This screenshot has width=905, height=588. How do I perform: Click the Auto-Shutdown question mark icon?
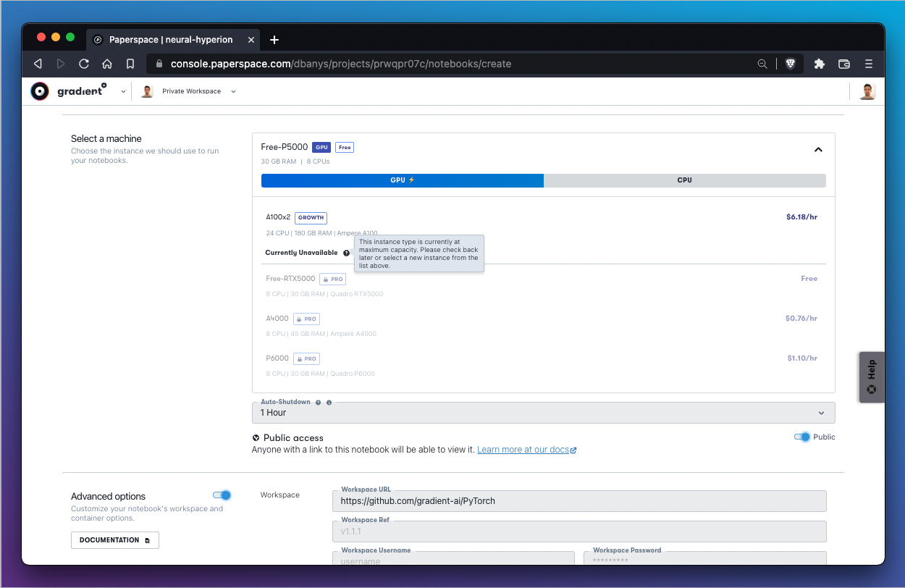click(x=318, y=403)
